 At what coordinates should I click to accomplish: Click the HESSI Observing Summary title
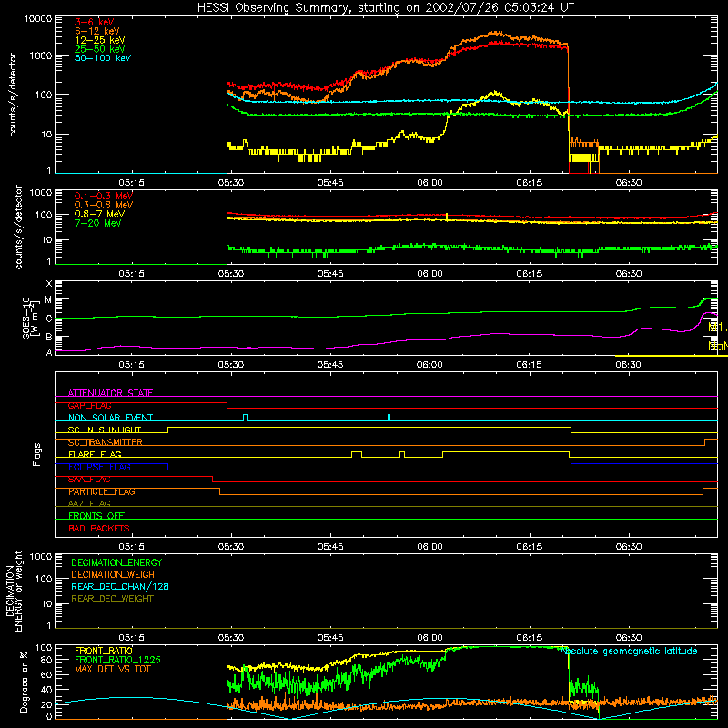(x=385, y=8)
